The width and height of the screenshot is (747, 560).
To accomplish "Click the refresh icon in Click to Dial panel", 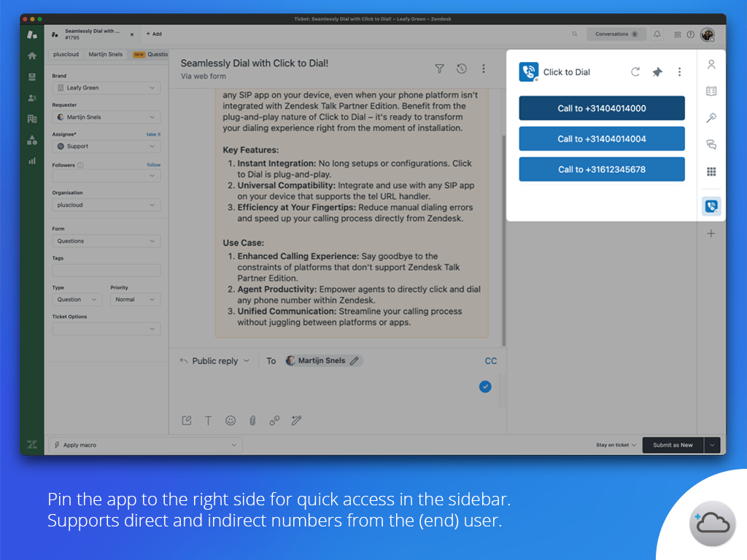I will 635,72.
